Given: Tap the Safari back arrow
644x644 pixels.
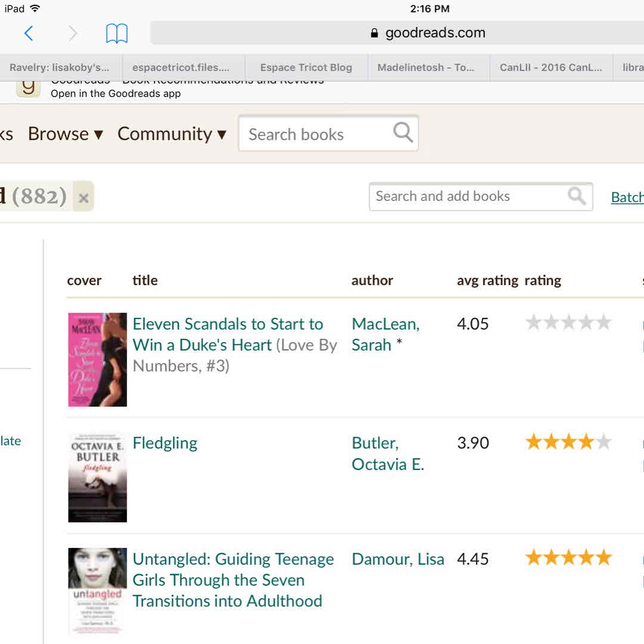Looking at the screenshot, I should (29, 33).
